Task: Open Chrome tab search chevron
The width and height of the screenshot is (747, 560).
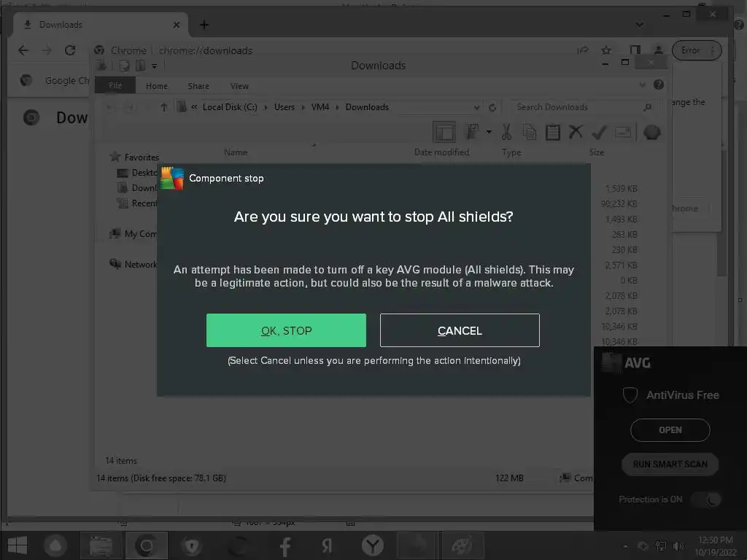Action: [639, 24]
